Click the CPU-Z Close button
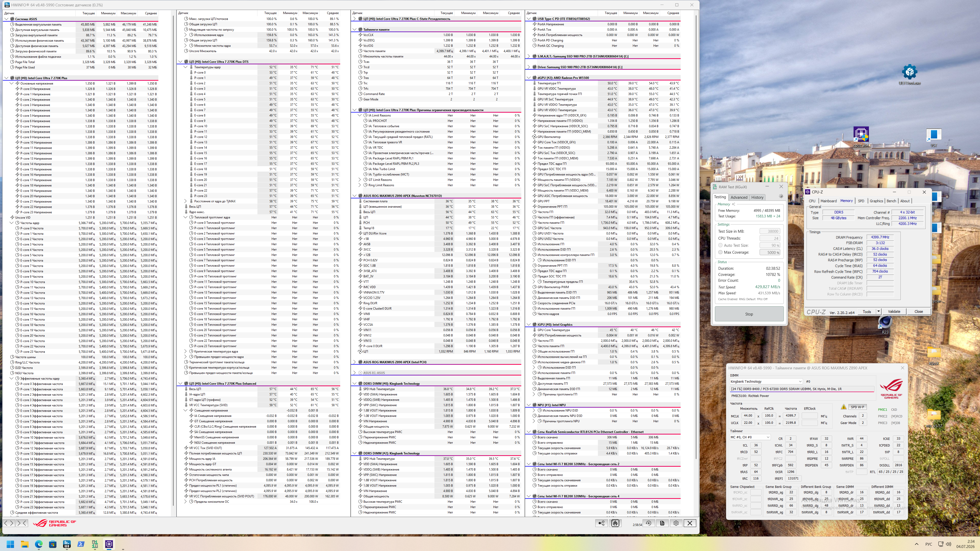980x551 pixels. tap(919, 312)
